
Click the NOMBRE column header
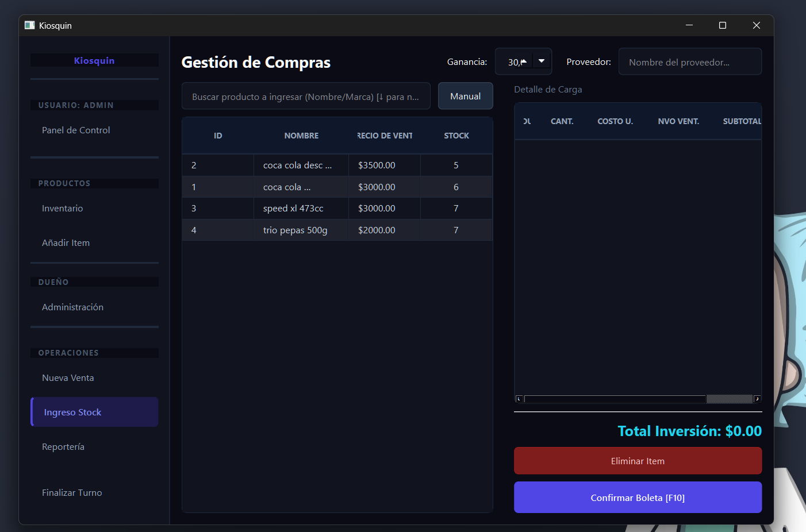301,135
